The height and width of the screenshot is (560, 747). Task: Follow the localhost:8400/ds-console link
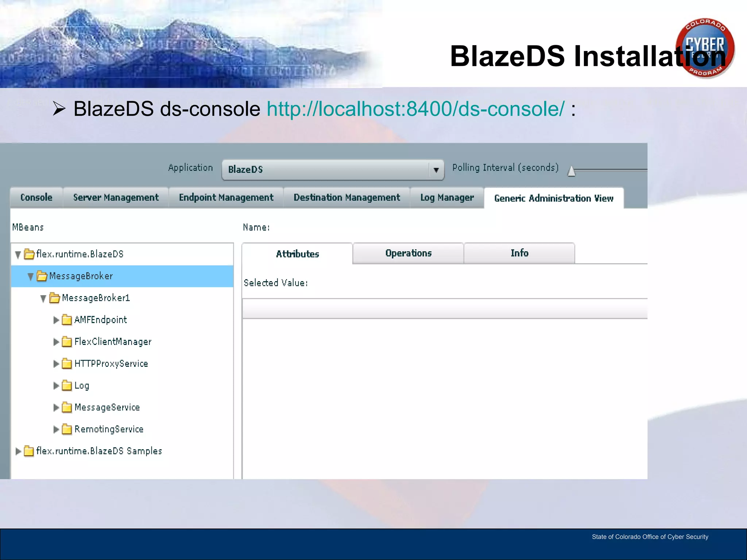[416, 109]
